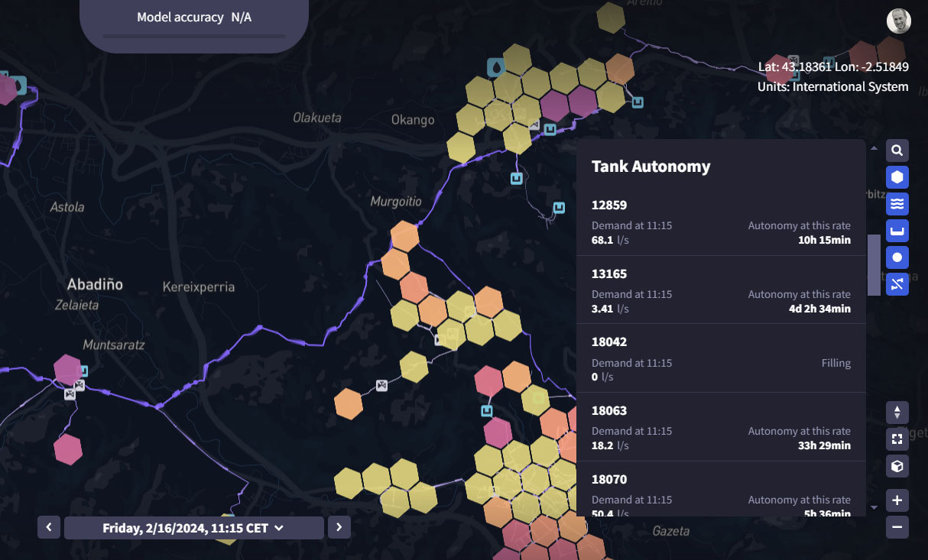Open the user profile avatar
Screen dimensions: 928x560
click(x=898, y=21)
